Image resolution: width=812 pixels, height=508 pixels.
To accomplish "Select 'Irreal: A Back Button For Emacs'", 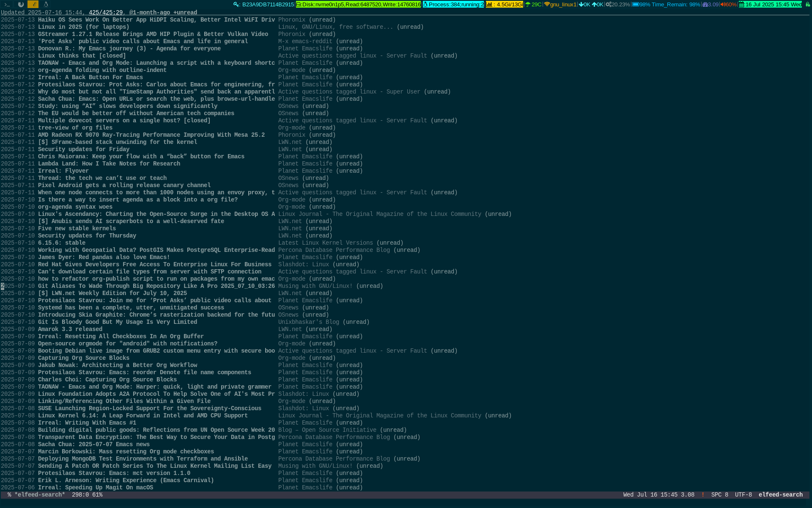I will click(91, 77).
